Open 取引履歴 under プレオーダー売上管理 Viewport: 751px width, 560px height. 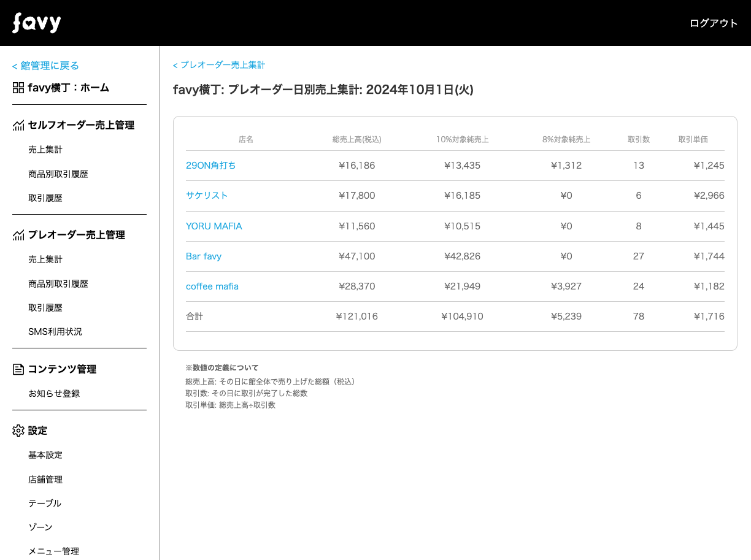(45, 308)
